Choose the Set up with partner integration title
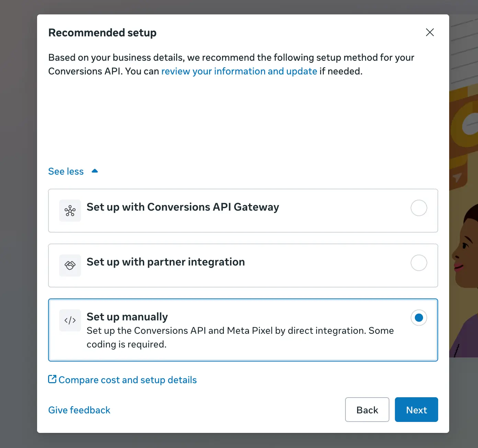This screenshot has height=448, width=478. [x=166, y=262]
